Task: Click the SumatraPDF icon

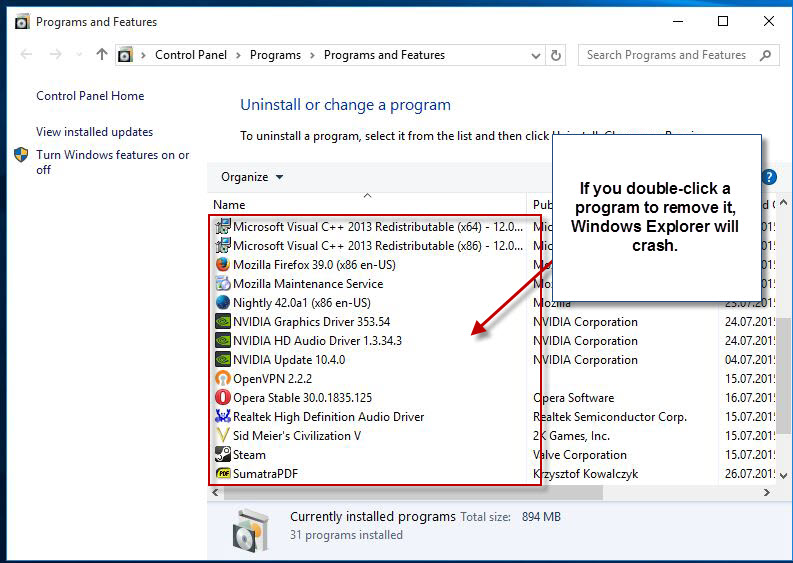Action: tap(223, 473)
